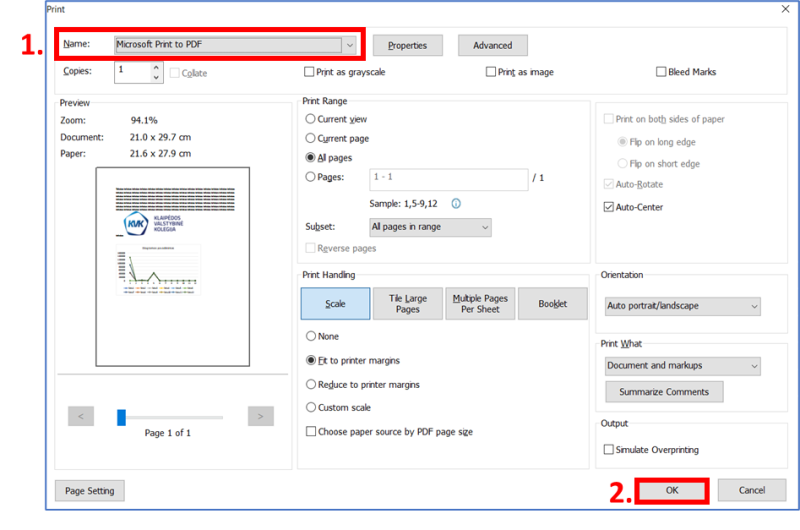Increase the Copies count with up arrow

click(156, 67)
